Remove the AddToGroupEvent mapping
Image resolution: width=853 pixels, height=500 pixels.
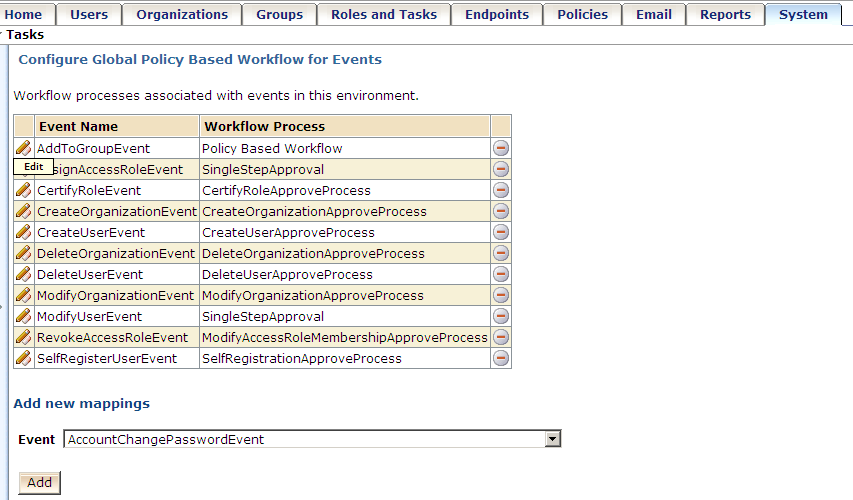(501, 148)
